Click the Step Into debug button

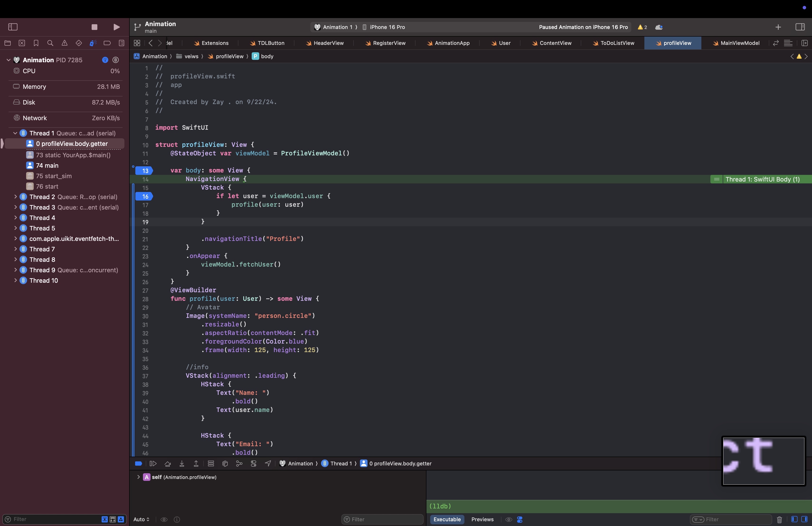[x=182, y=464]
